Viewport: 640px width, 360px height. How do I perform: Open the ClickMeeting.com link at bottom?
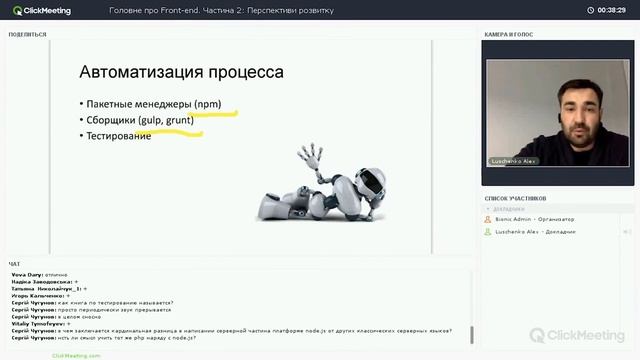76,356
